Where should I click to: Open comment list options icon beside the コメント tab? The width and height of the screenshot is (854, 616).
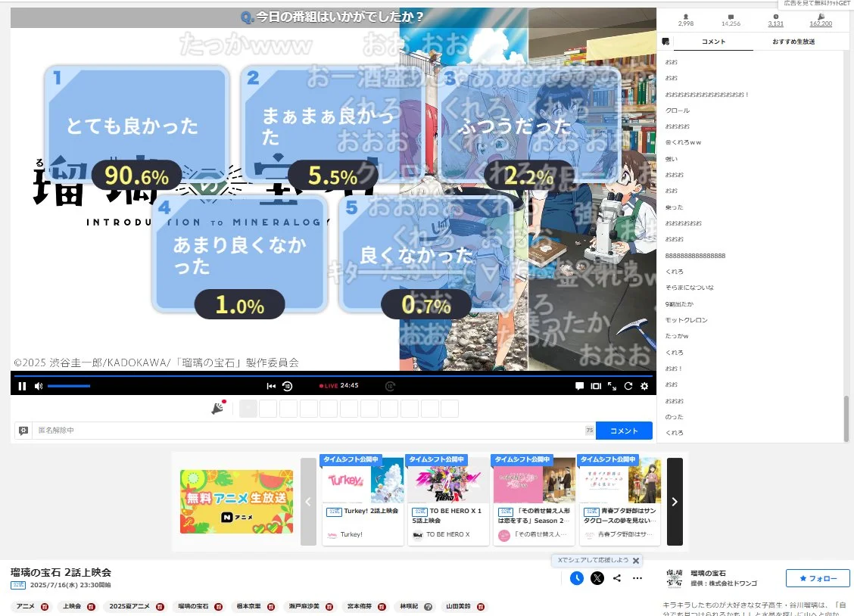pyautogui.click(x=665, y=42)
